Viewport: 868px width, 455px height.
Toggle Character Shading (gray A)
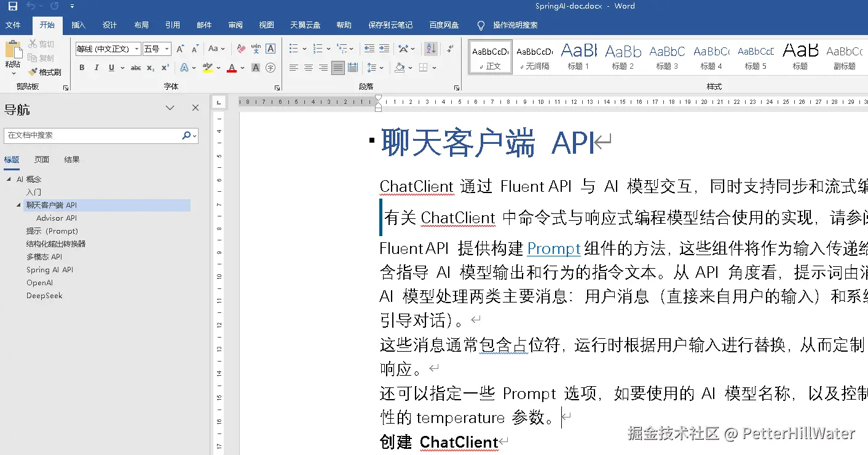tap(256, 68)
